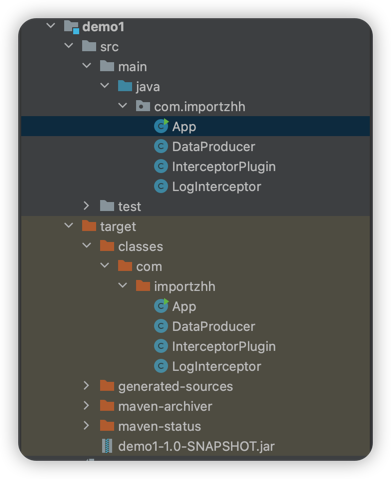Image resolution: width=391 pixels, height=479 pixels.
Task: Collapse the demo1 project node
Action: (x=51, y=26)
